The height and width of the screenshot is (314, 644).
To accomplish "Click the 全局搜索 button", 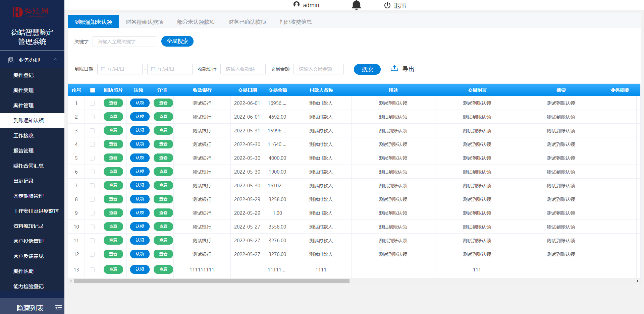I will (x=177, y=41).
